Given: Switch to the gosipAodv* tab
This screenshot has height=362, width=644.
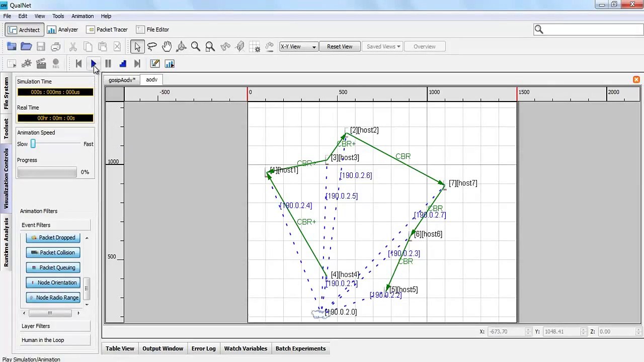Looking at the screenshot, I should (x=122, y=80).
